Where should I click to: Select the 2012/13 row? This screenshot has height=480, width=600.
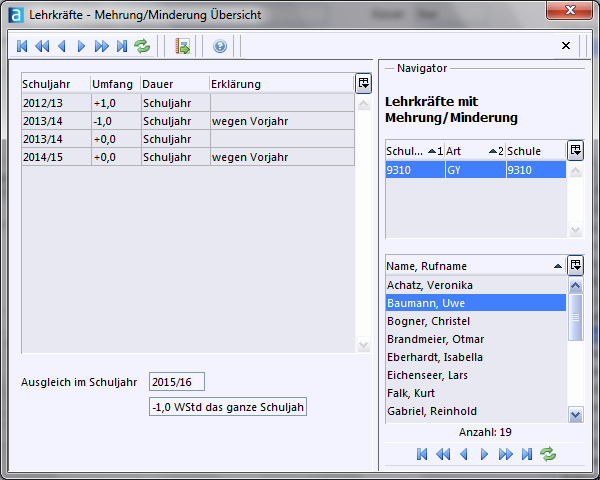coord(188,103)
